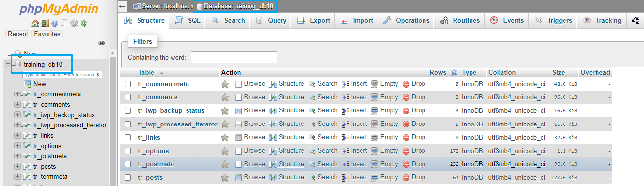Click the Filters 'Containing the word' field
The image size is (644, 186).
[234, 57]
